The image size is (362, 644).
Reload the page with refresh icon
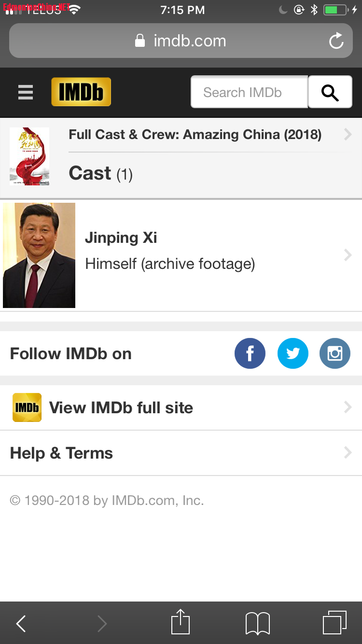[336, 41]
